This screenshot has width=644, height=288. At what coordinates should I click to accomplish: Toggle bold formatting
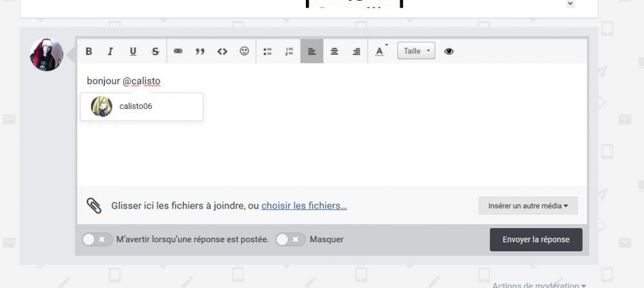pos(89,52)
